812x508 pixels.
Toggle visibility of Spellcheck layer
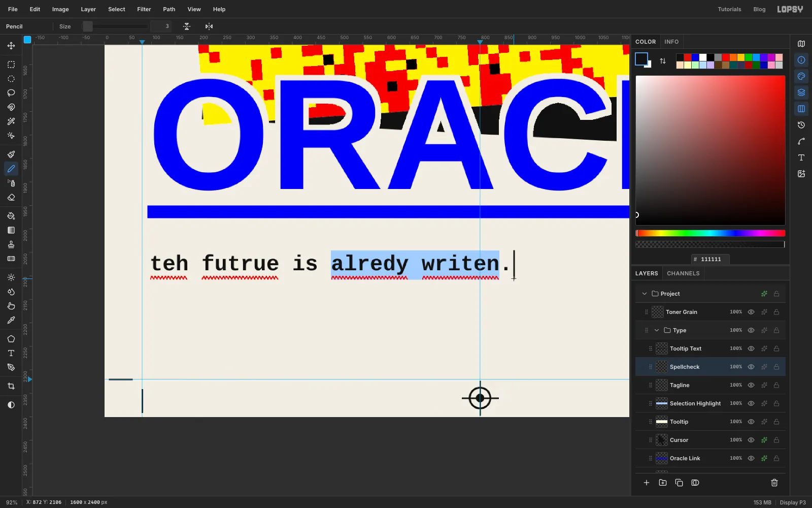tap(751, 367)
